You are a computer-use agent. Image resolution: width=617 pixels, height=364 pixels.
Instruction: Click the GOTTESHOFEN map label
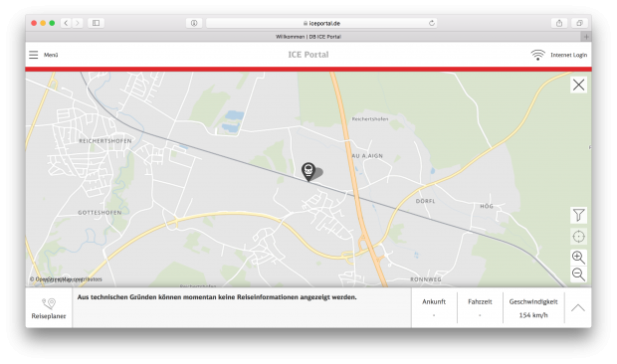click(100, 213)
